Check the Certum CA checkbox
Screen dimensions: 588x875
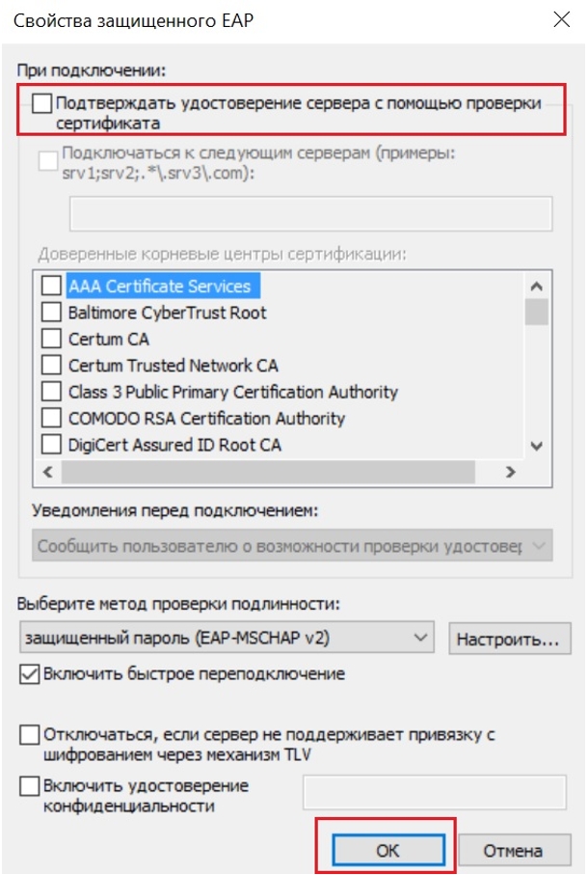pos(51,340)
